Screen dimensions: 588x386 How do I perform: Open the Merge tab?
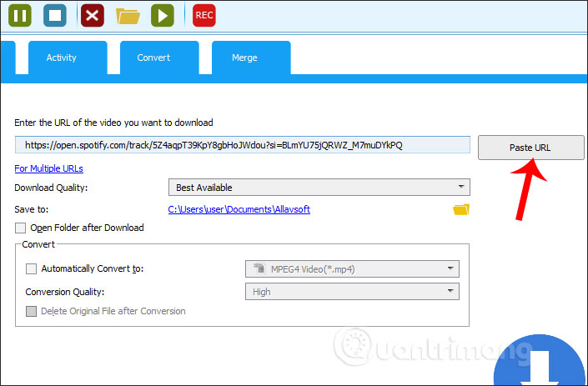click(251, 58)
